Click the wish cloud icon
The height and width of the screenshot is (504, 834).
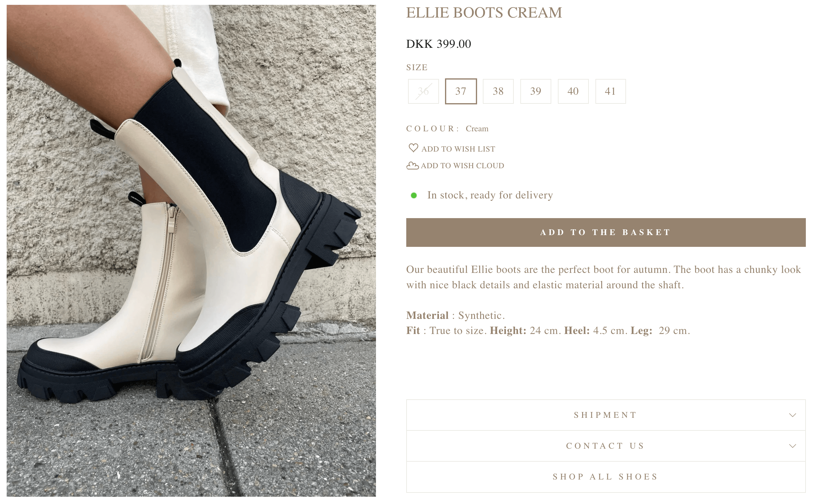pos(413,166)
